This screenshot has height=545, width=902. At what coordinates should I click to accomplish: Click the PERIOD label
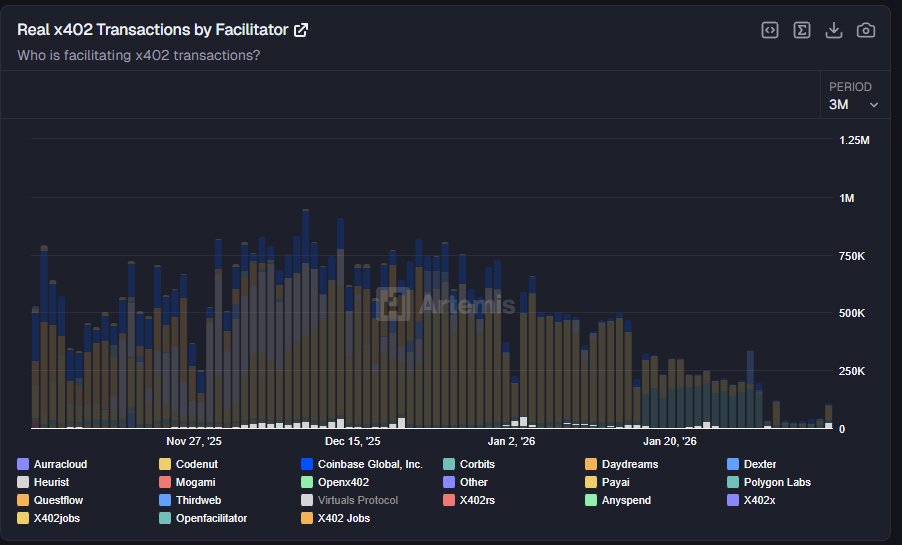coord(850,87)
